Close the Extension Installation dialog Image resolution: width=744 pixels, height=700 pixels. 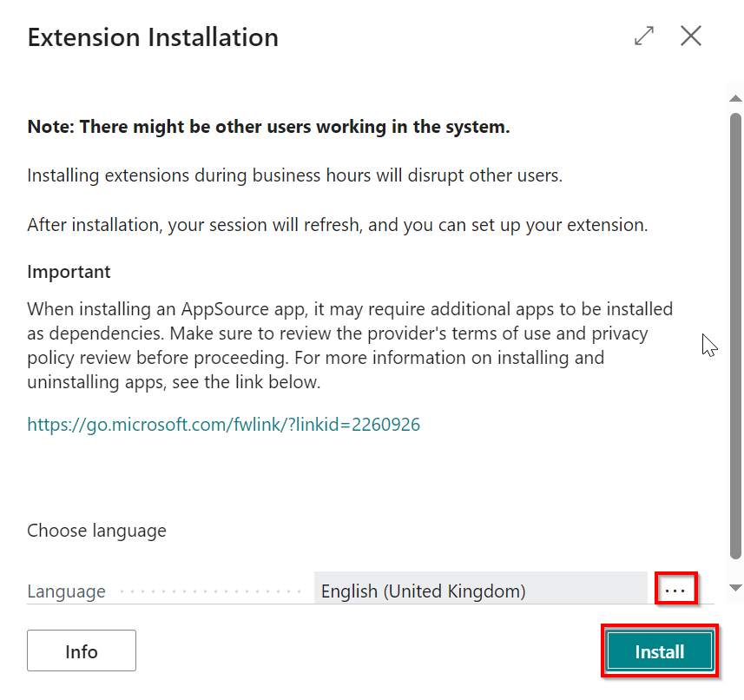click(x=691, y=36)
